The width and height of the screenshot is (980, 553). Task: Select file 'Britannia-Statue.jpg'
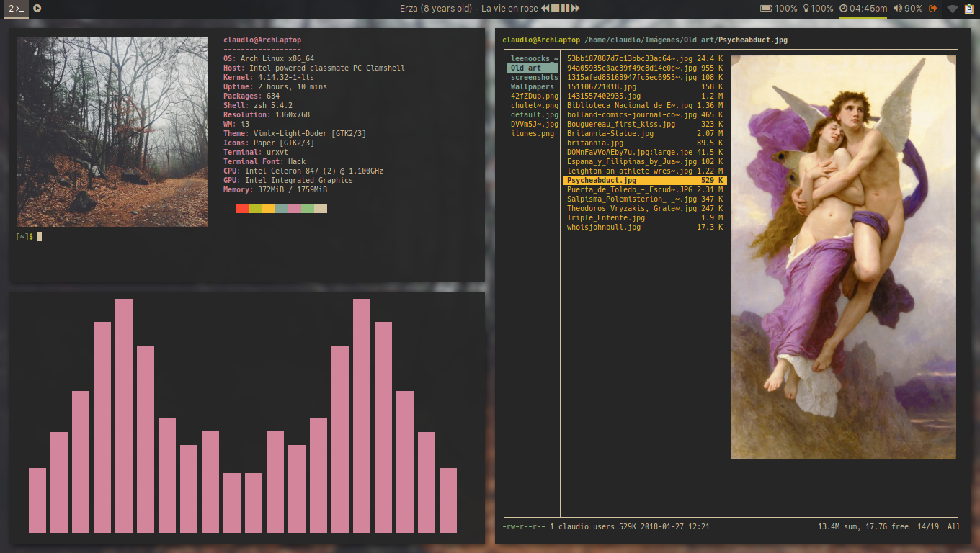[x=645, y=133]
